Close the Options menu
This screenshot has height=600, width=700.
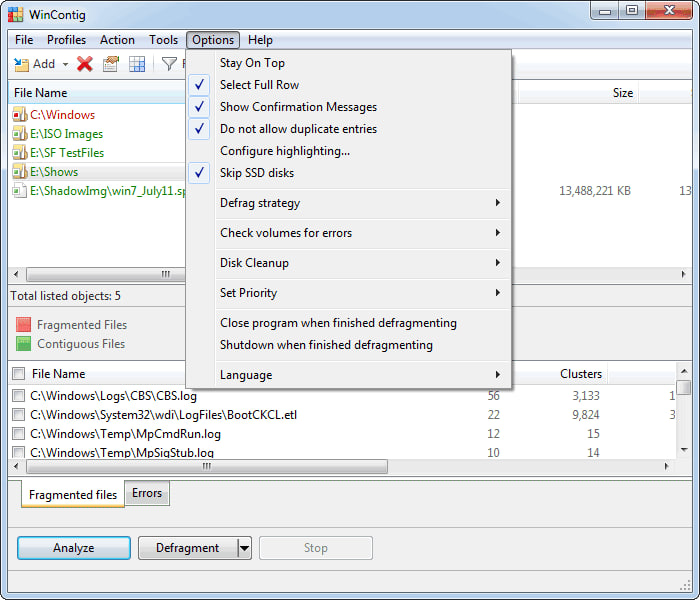213,40
